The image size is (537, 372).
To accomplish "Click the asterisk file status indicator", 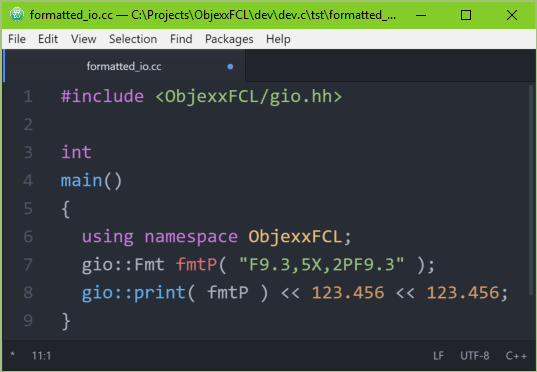I will coord(13,355).
